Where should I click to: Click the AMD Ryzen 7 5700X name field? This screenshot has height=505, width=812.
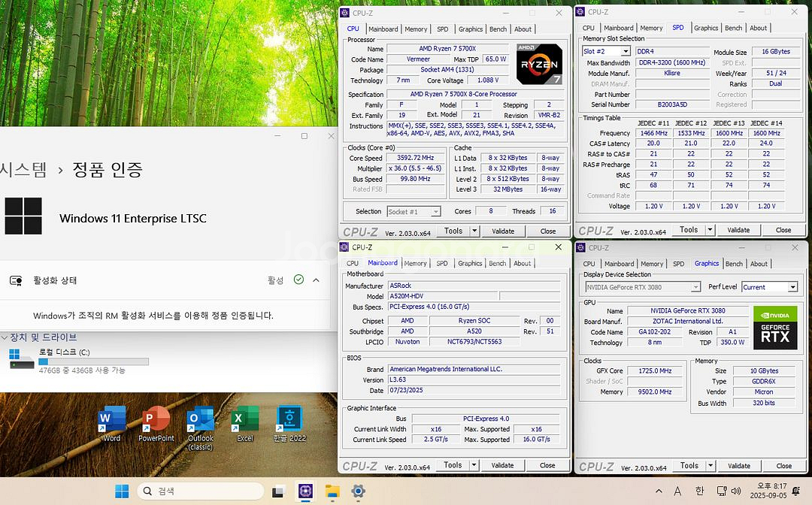click(447, 49)
